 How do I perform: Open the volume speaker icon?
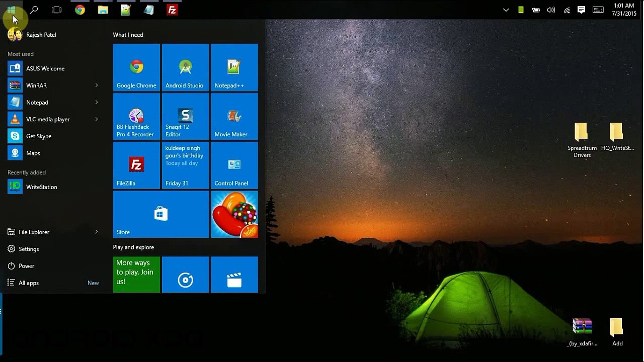click(x=551, y=10)
